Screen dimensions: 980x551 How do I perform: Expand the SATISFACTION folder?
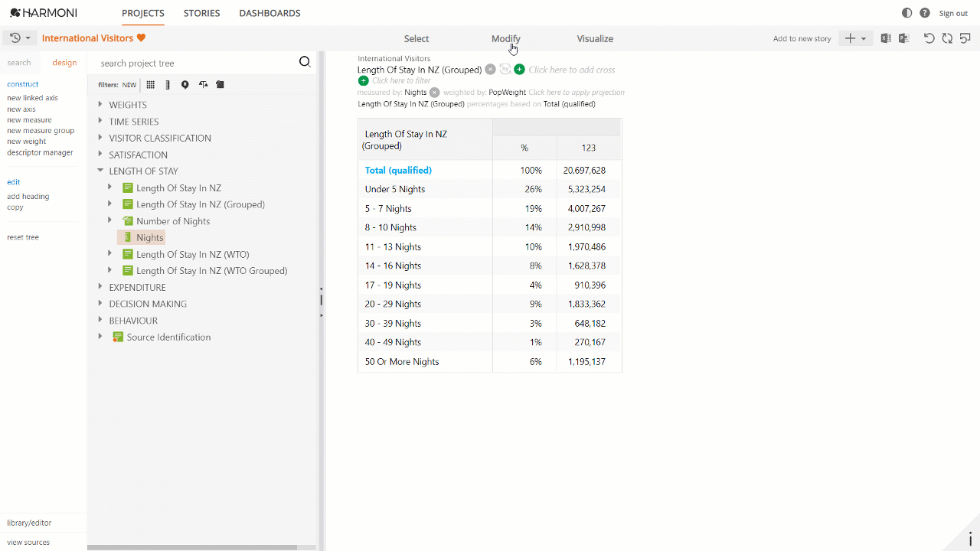click(100, 155)
